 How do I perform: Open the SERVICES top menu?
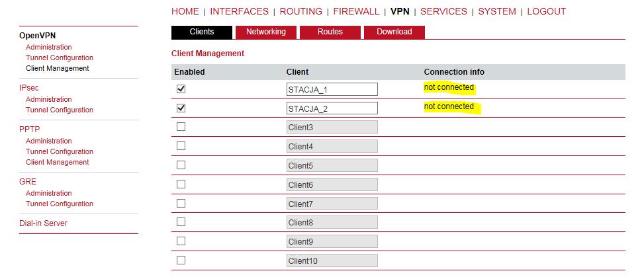pyautogui.click(x=443, y=11)
